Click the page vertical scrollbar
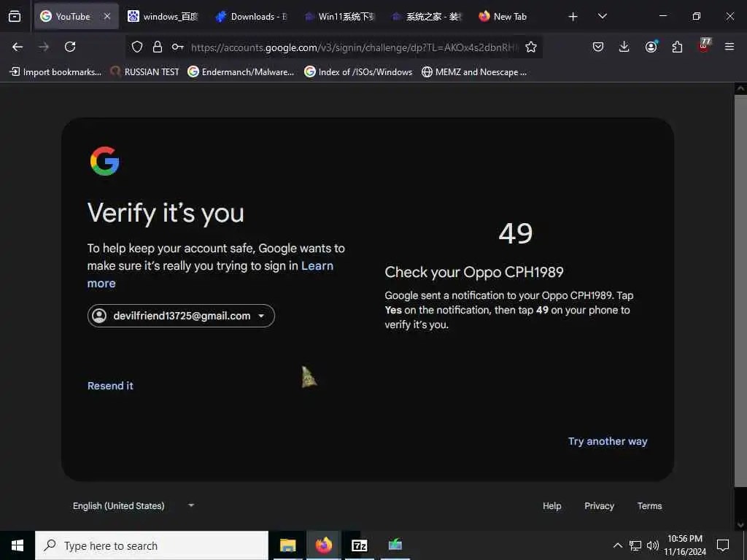Viewport: 747px width, 560px height. [740, 290]
